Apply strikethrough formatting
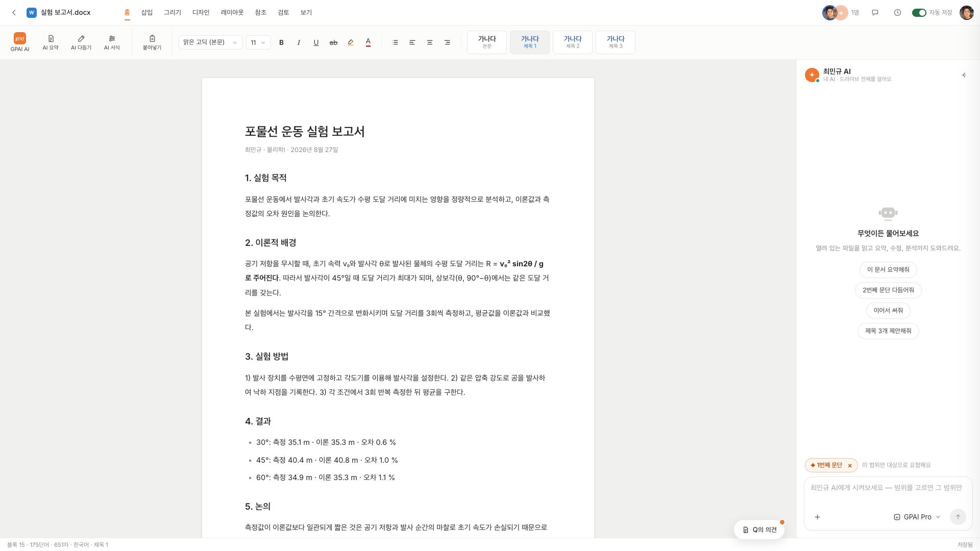Viewport: 980px width, 551px height. coord(333,42)
